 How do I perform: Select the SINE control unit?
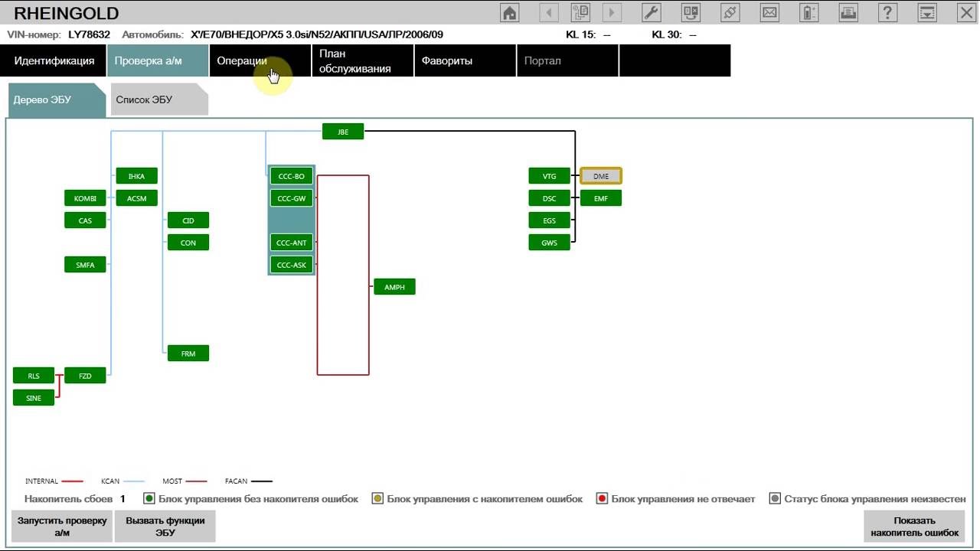[34, 398]
